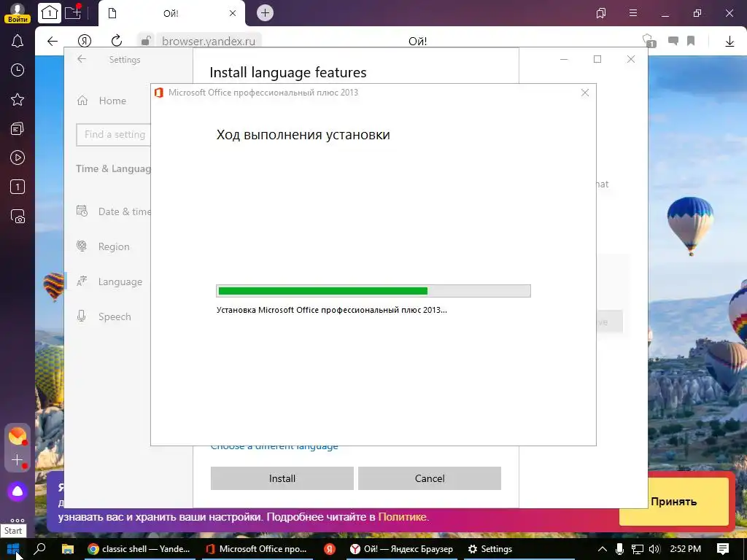Click the Office logo in installer title bar
This screenshot has height=560, width=747.
click(x=159, y=93)
